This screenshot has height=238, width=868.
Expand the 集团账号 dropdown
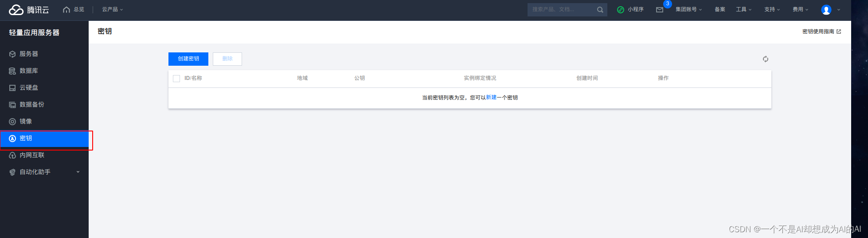click(689, 9)
